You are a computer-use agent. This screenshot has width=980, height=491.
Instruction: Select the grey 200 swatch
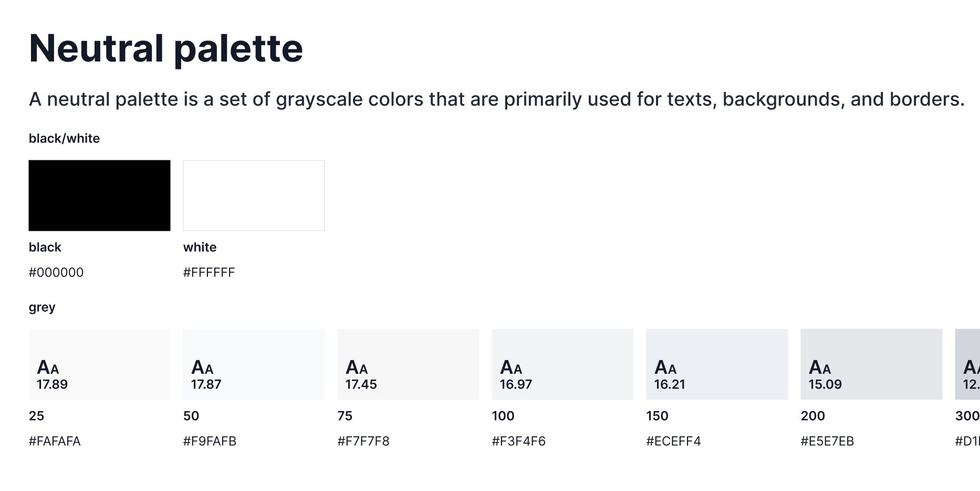pyautogui.click(x=871, y=364)
